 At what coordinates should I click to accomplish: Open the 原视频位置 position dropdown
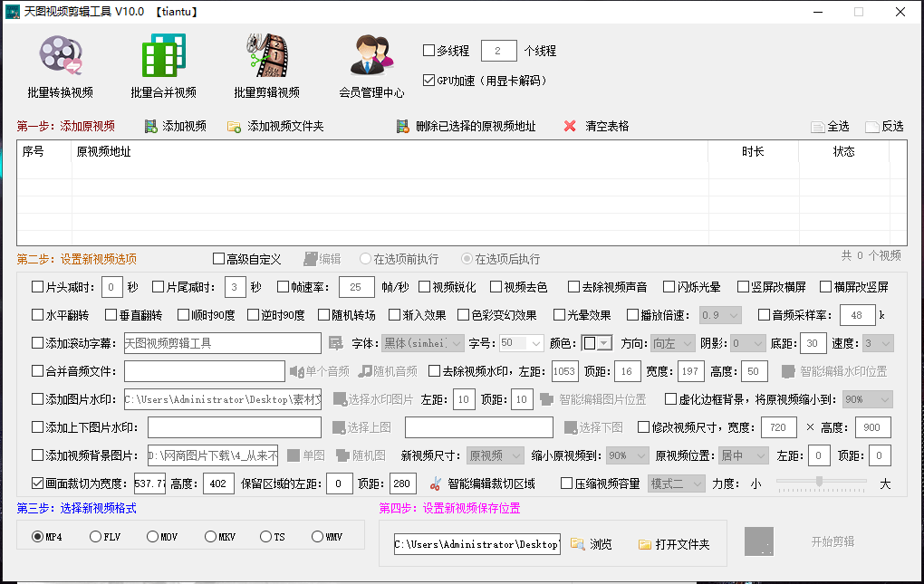coord(743,455)
